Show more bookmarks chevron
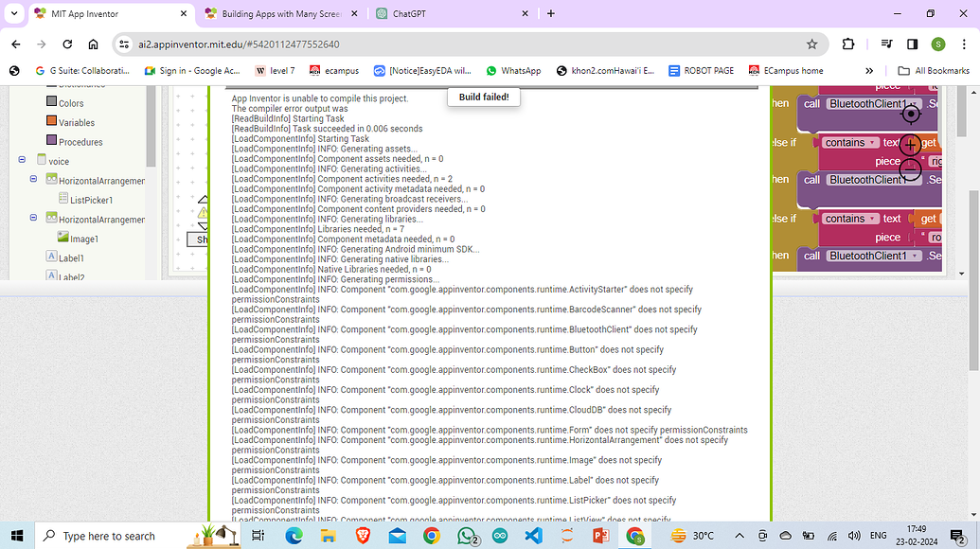 [x=869, y=71]
